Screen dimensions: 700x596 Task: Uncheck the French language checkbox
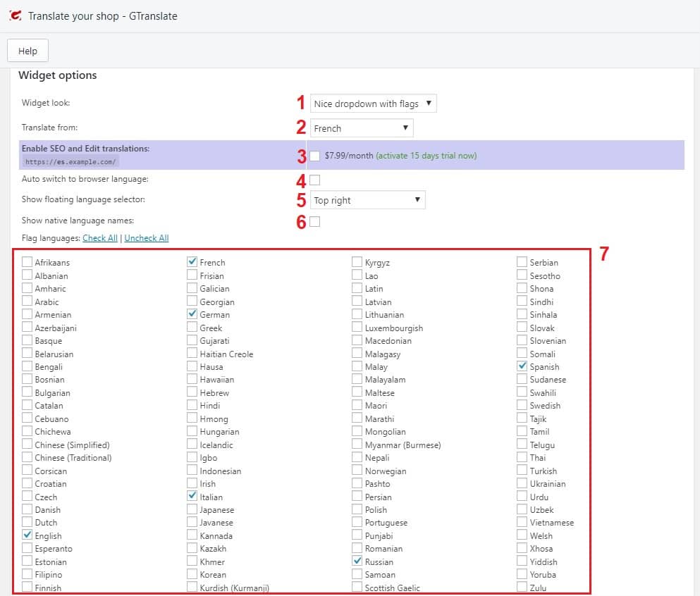192,262
